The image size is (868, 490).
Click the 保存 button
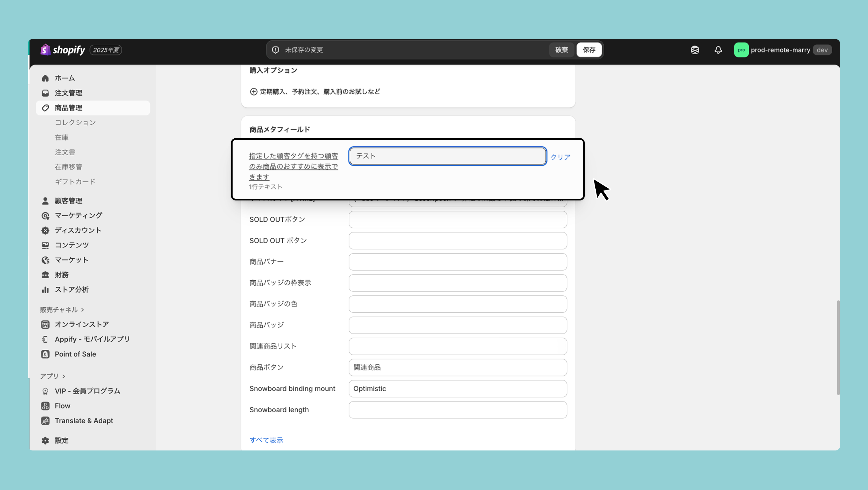(x=589, y=50)
